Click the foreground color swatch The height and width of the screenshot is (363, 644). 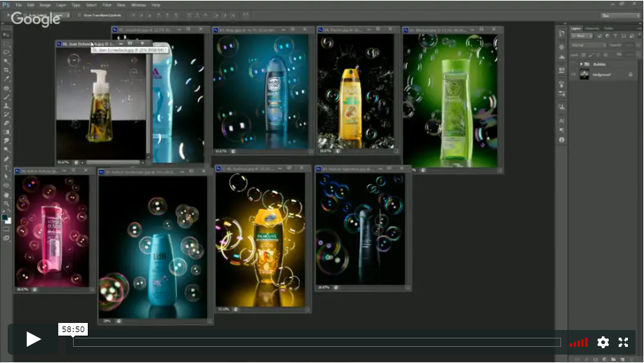coord(4,217)
